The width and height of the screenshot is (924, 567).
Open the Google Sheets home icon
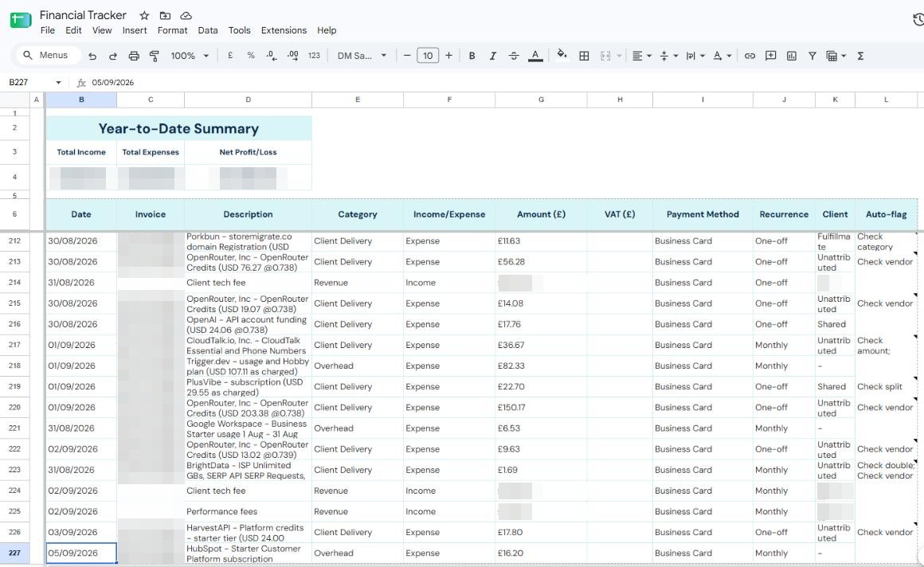[21, 21]
